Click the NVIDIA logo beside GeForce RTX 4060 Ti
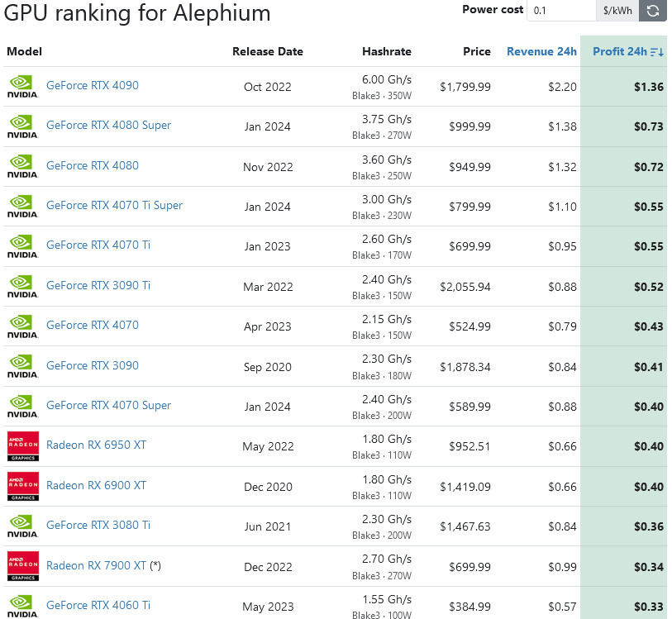 pyautogui.click(x=22, y=606)
